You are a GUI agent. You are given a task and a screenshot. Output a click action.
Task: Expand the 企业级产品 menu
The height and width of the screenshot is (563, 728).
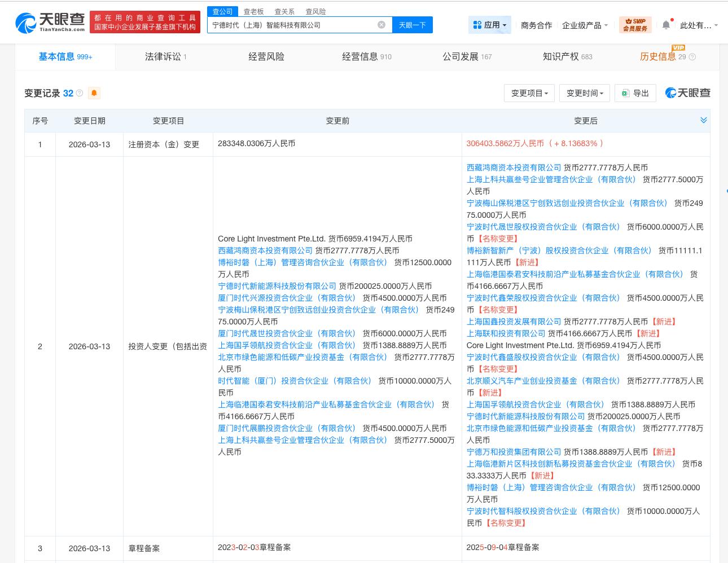585,25
